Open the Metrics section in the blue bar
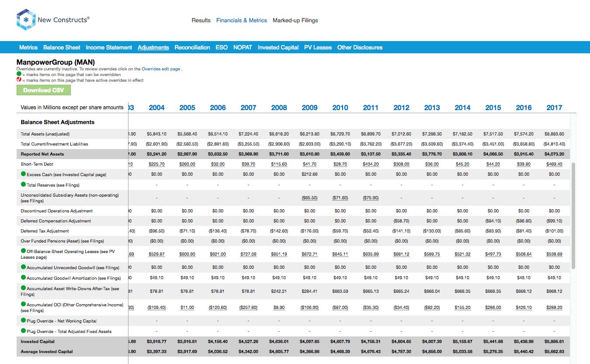The image size is (590, 364). coord(28,48)
